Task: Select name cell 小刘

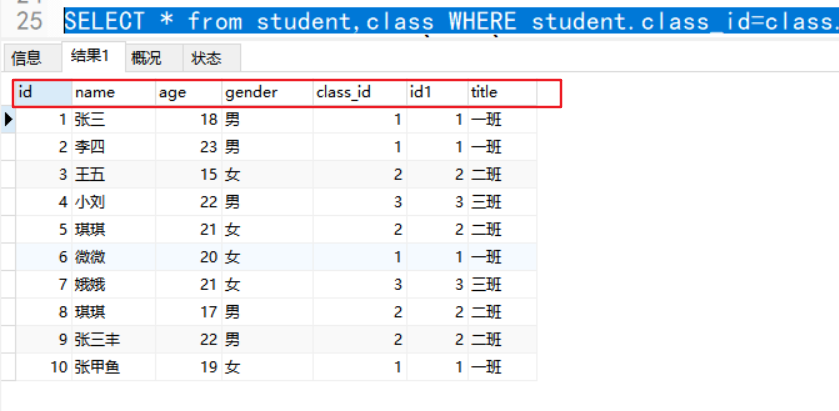Action: [x=113, y=202]
